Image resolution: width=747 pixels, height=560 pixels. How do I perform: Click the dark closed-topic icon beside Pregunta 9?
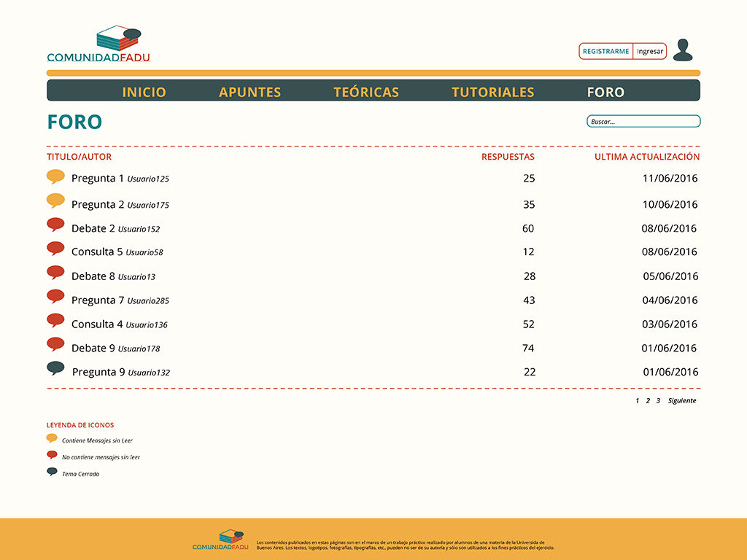click(x=55, y=368)
